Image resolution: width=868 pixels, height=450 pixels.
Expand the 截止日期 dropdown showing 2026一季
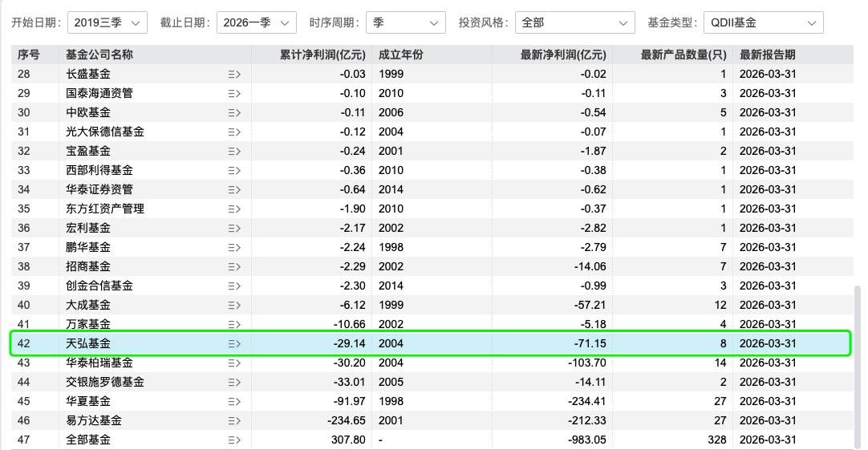[x=256, y=22]
